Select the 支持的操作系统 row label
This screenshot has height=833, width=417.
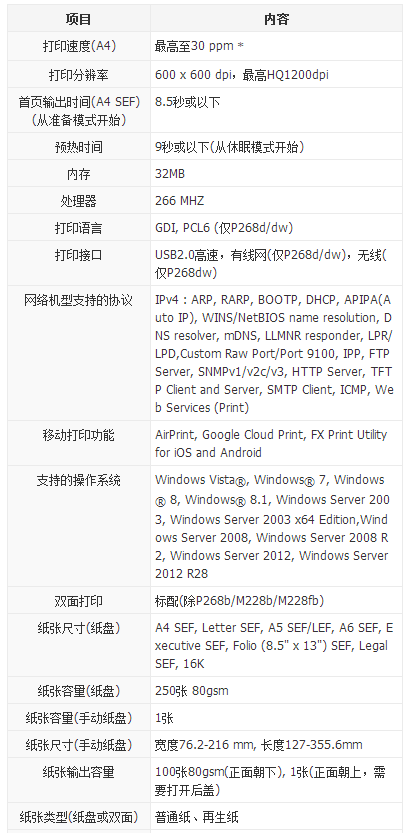tap(79, 480)
